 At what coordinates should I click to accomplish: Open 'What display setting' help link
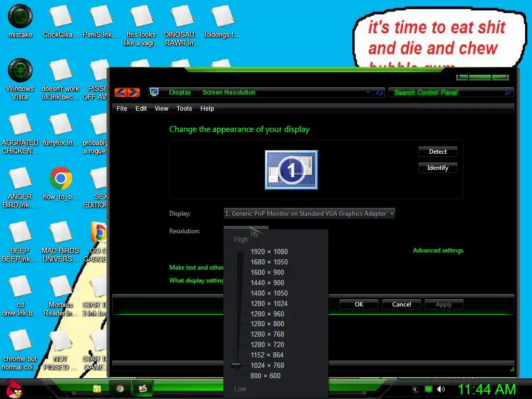196,280
